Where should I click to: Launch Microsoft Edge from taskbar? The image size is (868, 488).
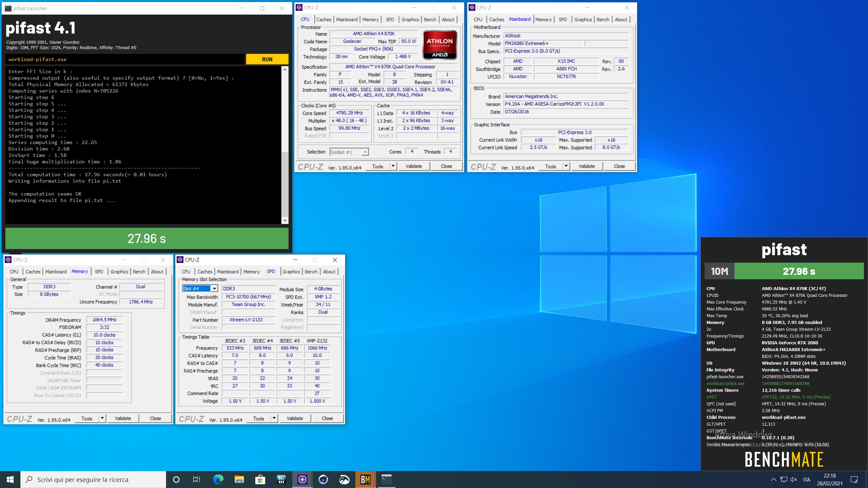coord(218,480)
